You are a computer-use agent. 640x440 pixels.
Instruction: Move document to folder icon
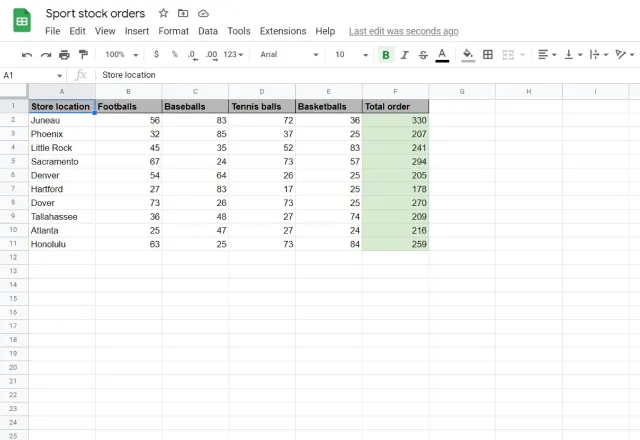tap(183, 13)
